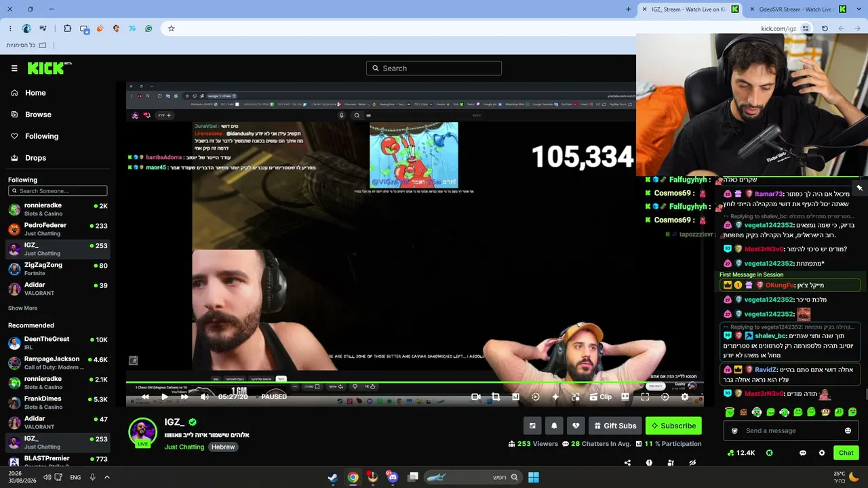
Task: Open PedroFederer channel from Following list
Action: coord(58,229)
